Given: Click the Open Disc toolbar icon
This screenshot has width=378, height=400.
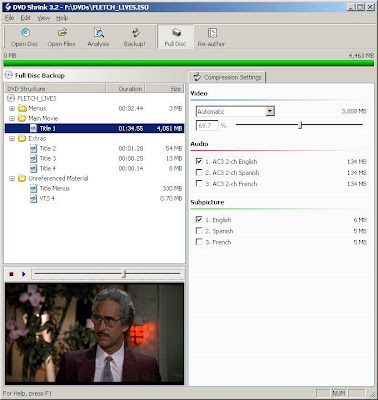Looking at the screenshot, I should [x=25, y=33].
